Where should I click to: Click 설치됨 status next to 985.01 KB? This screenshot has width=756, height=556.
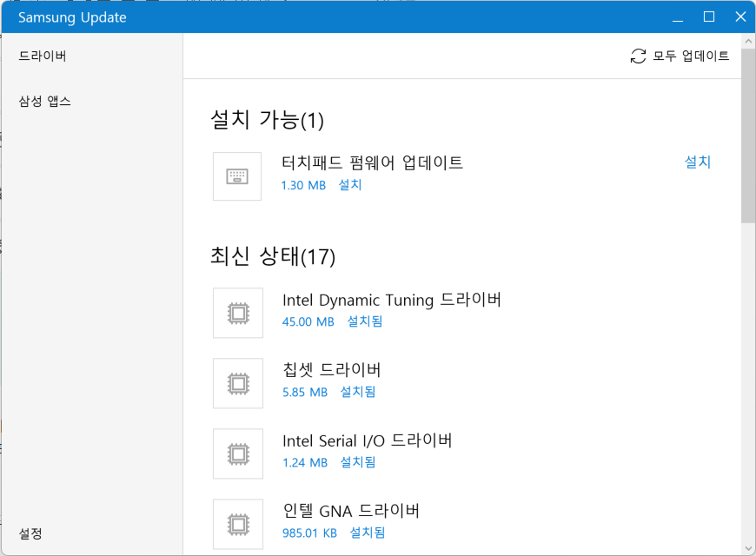click(368, 533)
